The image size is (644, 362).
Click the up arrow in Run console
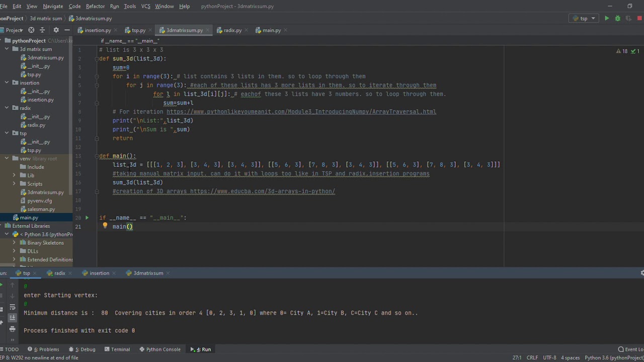[13, 285]
